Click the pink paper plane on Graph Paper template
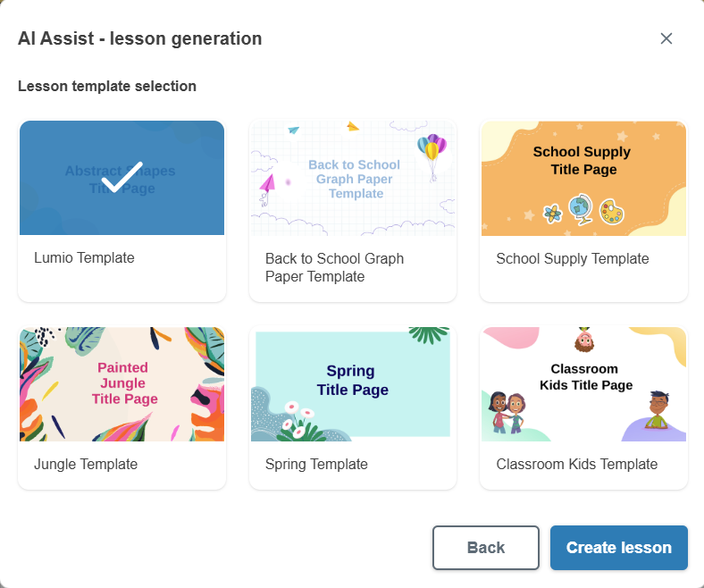The height and width of the screenshot is (588, 704). (x=267, y=184)
